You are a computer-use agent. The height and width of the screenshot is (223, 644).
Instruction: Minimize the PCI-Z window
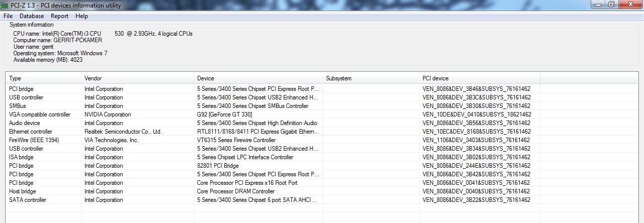pyautogui.click(x=598, y=5)
